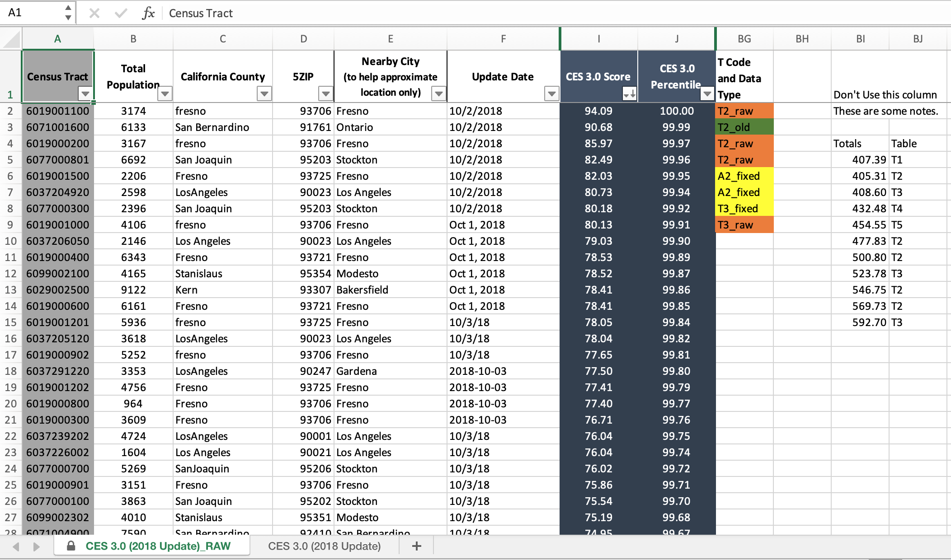Click the previous sheet navigation arrow
951x560 pixels.
[16, 546]
